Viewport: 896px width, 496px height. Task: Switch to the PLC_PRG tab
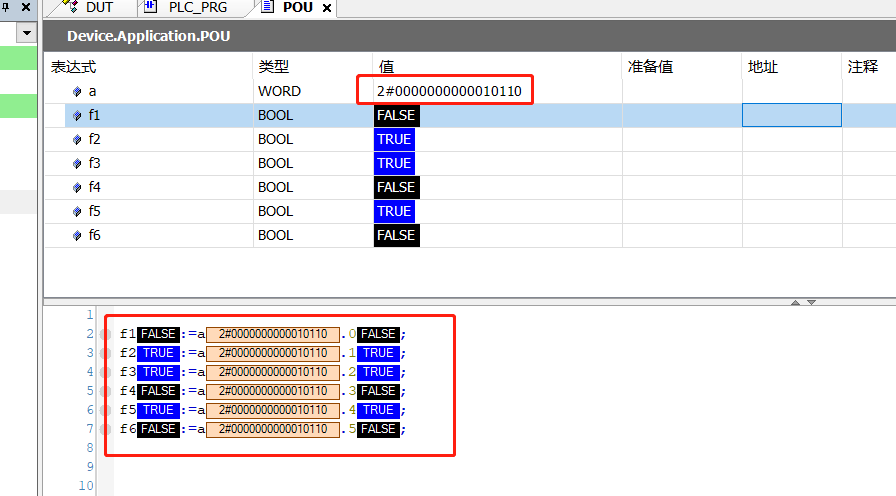tap(198, 7)
